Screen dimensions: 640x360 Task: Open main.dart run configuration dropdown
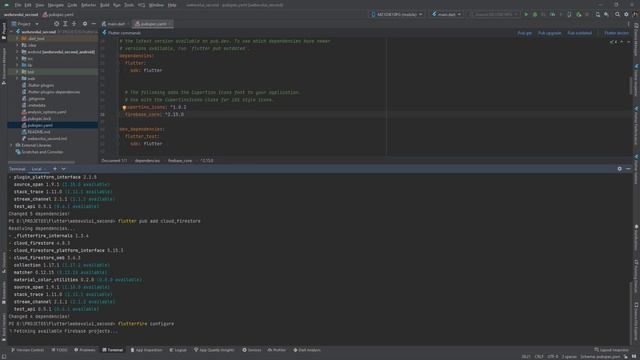447,14
